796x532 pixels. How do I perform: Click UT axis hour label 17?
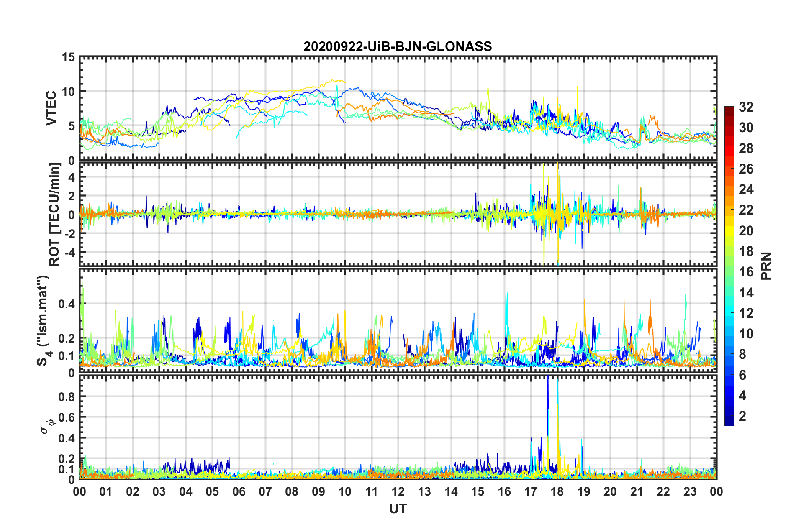(531, 492)
